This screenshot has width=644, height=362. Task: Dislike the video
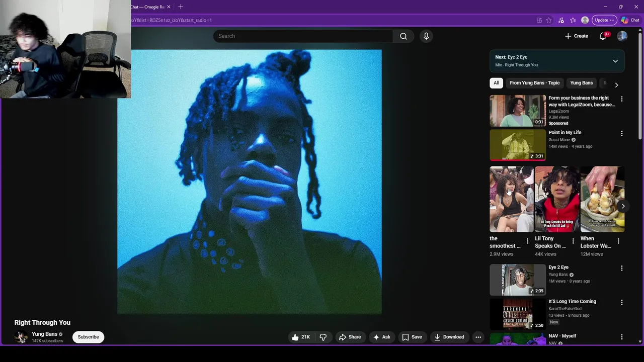[x=323, y=337]
